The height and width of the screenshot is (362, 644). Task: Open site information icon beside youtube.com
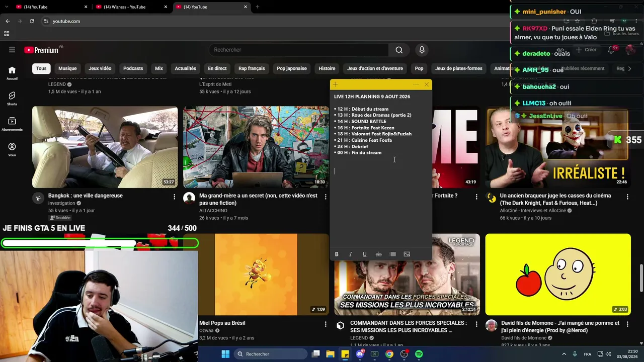click(46, 21)
